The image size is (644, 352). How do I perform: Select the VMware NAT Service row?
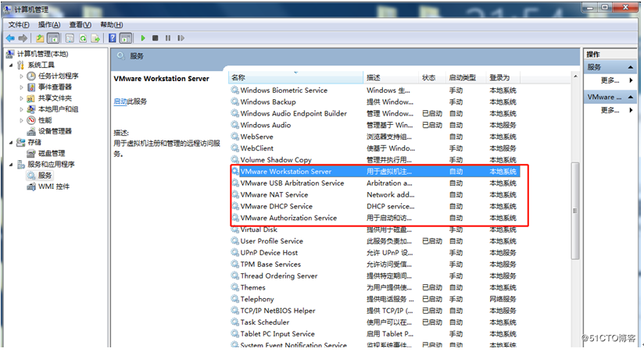coord(274,195)
